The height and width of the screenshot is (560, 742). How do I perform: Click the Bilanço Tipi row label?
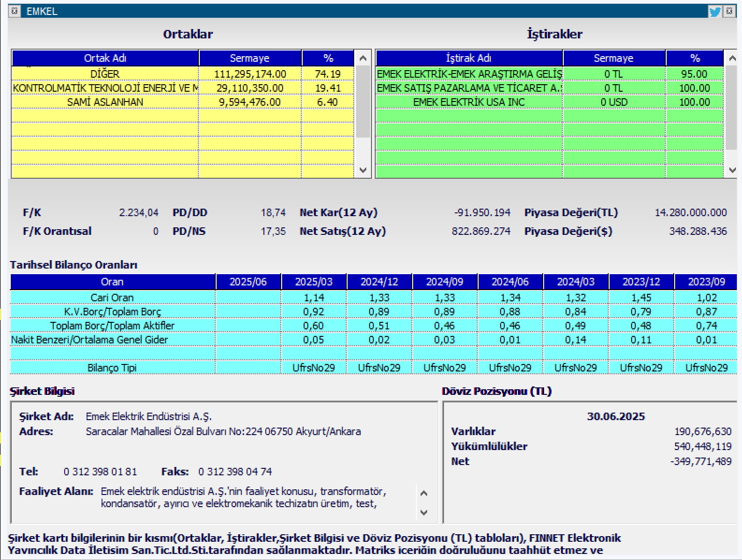(x=112, y=368)
